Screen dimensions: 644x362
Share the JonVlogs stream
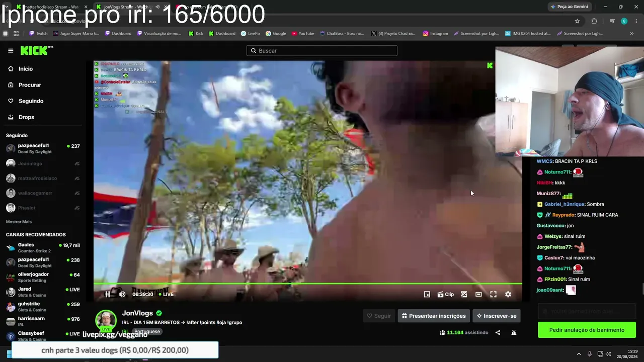click(498, 332)
